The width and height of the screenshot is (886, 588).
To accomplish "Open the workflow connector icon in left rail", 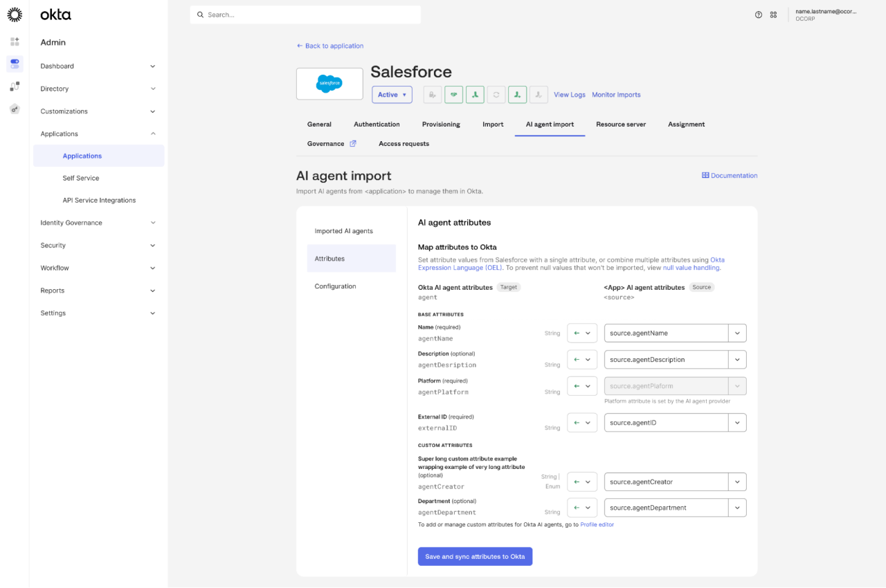I will 15,86.
